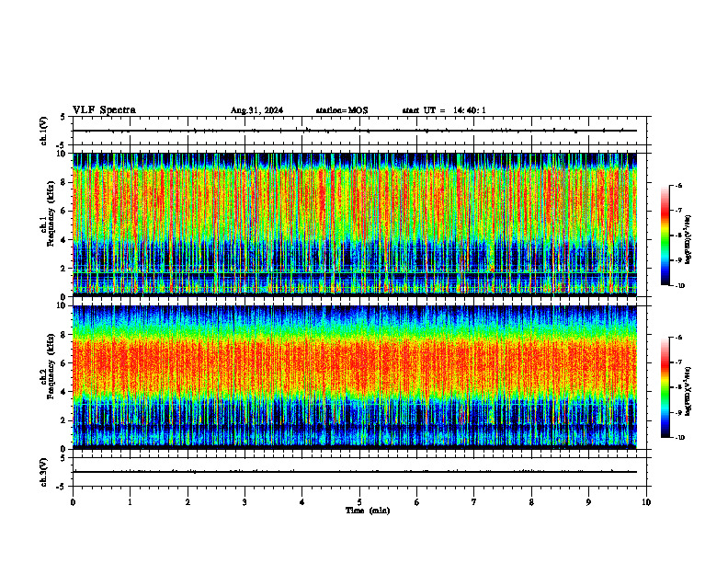Click the ch.1 colorbar "-6" tick value
This screenshot has width=728, height=563.
click(x=678, y=185)
